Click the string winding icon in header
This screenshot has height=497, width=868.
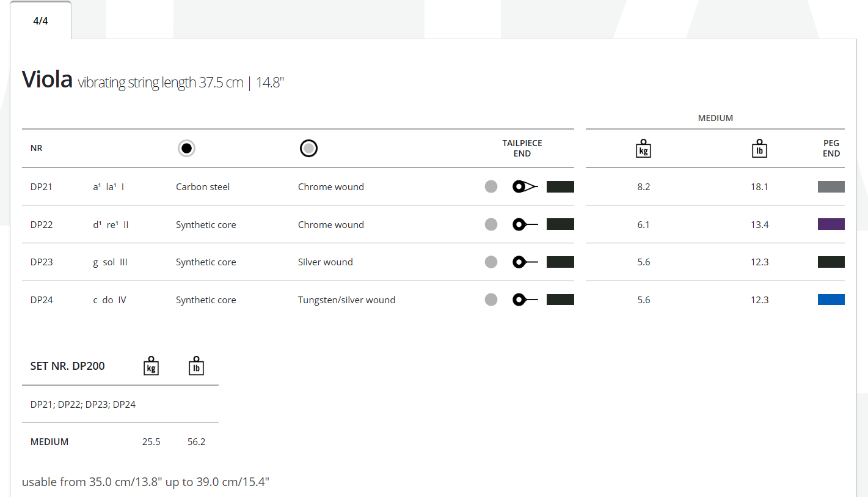pyautogui.click(x=308, y=148)
